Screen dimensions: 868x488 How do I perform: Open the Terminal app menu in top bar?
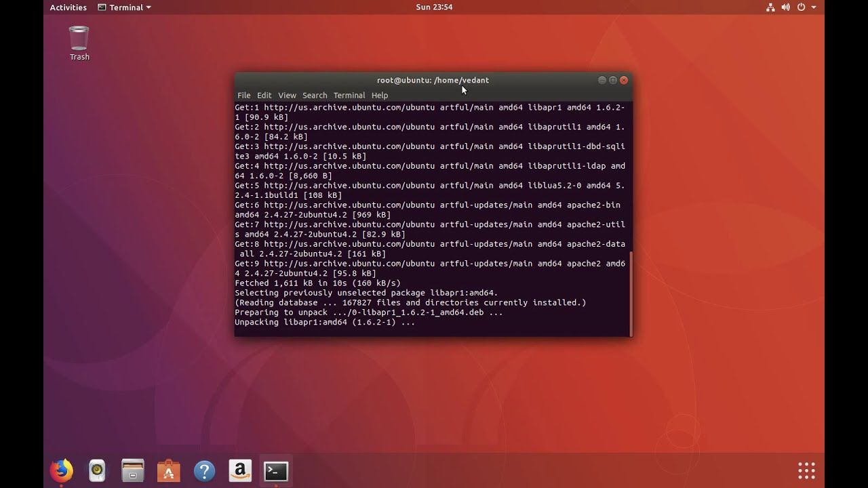tap(124, 7)
